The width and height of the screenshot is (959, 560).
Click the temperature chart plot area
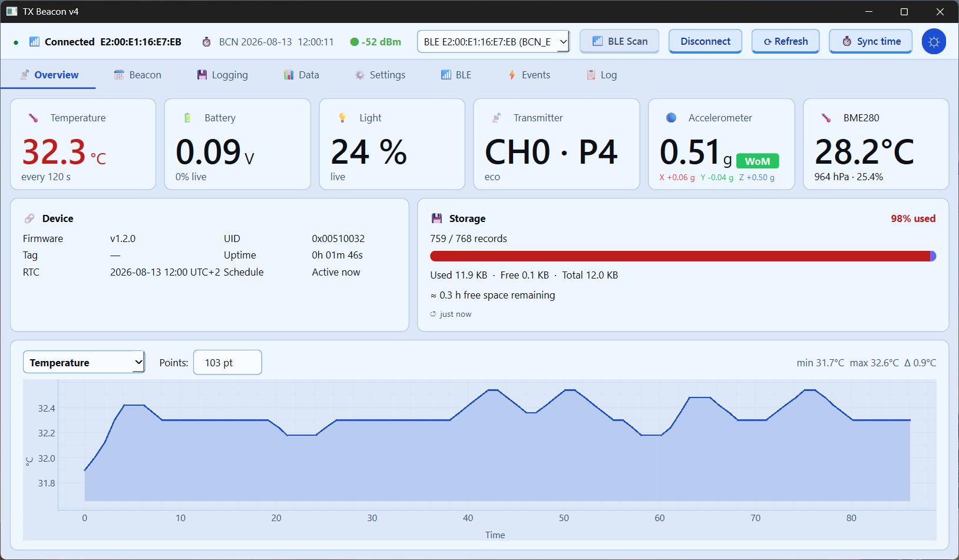pyautogui.click(x=497, y=445)
